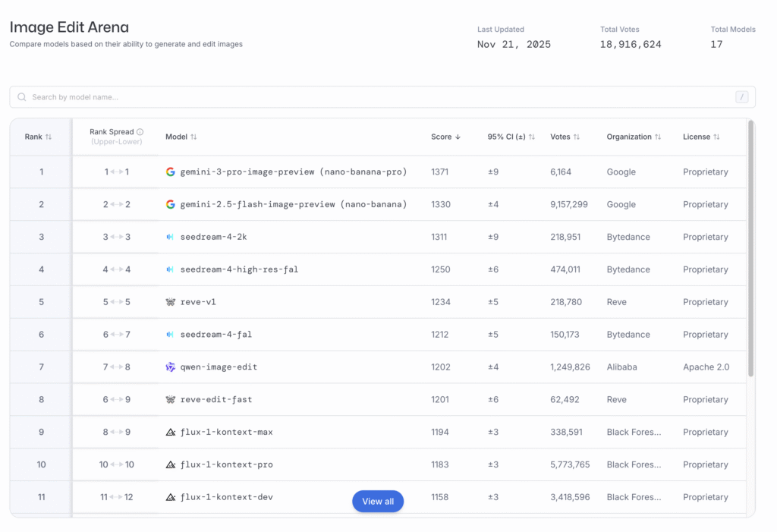This screenshot has height=532, width=777.
Task: Click the Reve icon beside reve-v1
Action: point(171,302)
